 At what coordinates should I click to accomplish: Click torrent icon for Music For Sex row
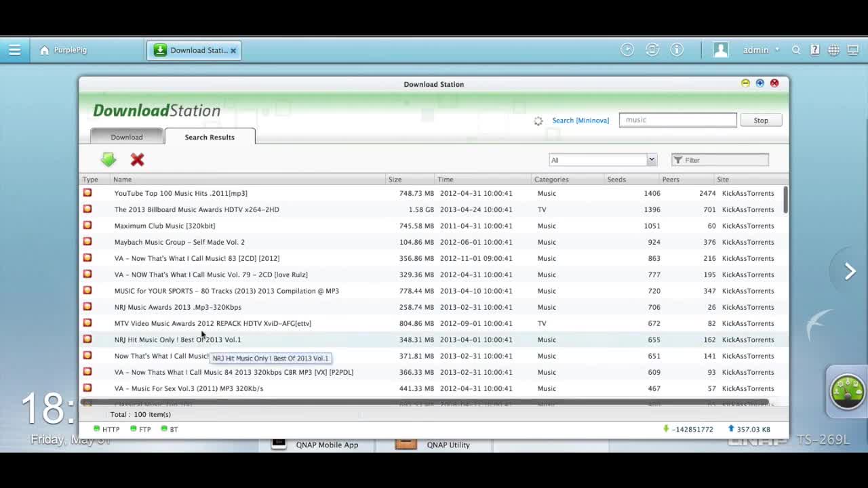[87, 388]
